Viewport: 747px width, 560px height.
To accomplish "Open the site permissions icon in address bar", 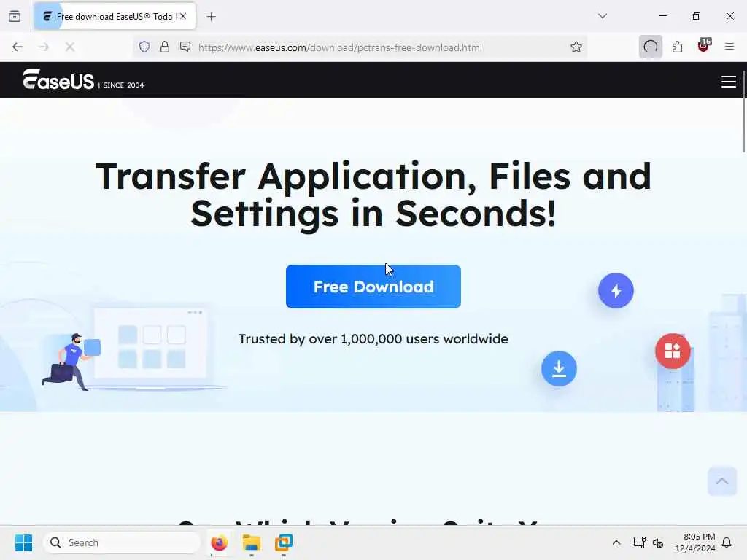I will 185,47.
